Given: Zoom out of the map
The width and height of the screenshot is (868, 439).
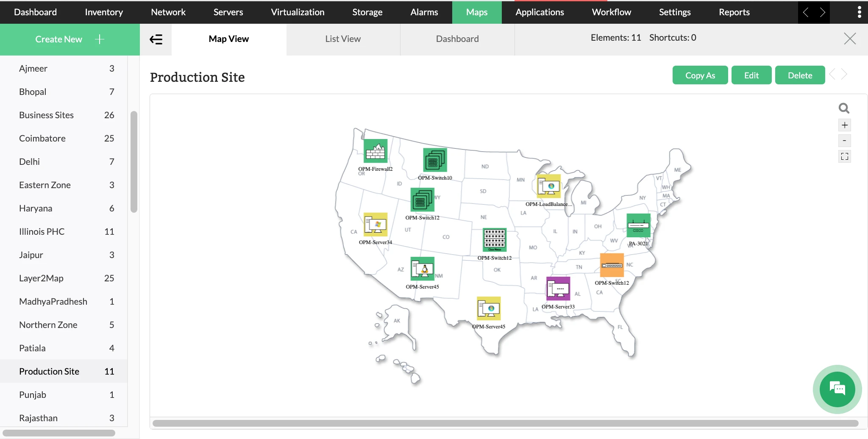Looking at the screenshot, I should 845,141.
